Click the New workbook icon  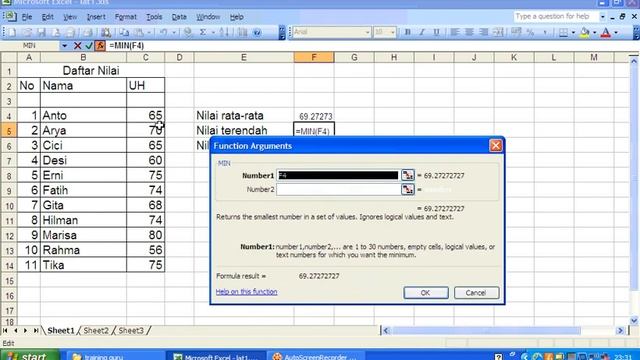point(12,32)
